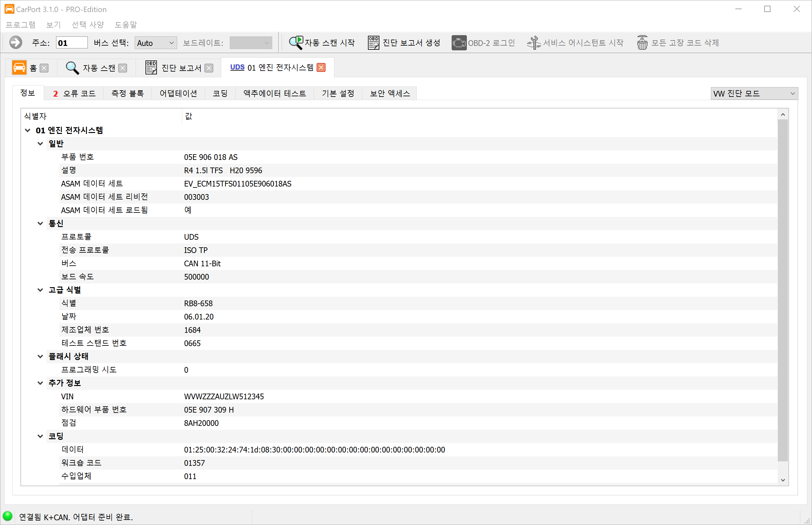812x525 pixels.
Task: Select the 보안 액세스 tab
Action: pyautogui.click(x=390, y=93)
